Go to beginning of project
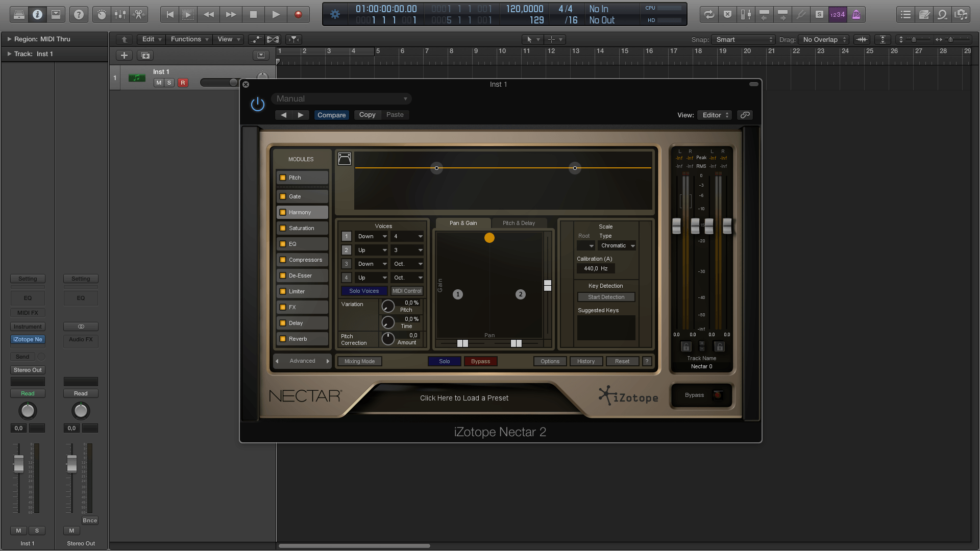This screenshot has height=551, width=980. tap(170, 15)
